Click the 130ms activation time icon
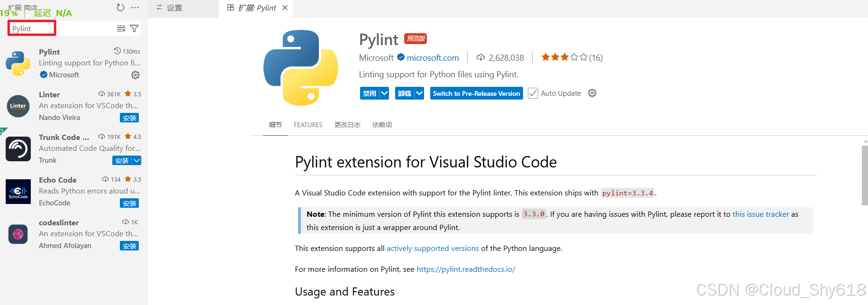This screenshot has width=868, height=305. click(x=118, y=51)
